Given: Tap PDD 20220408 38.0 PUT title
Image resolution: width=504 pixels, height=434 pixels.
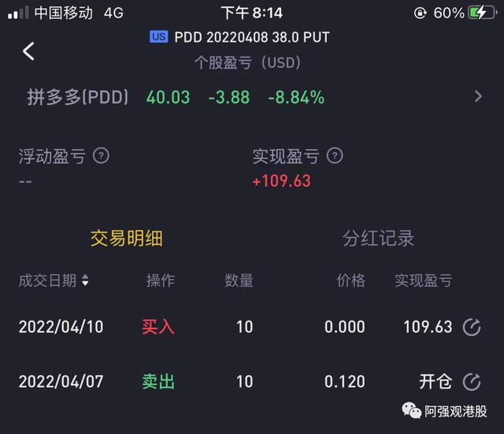Looking at the screenshot, I should [x=252, y=37].
